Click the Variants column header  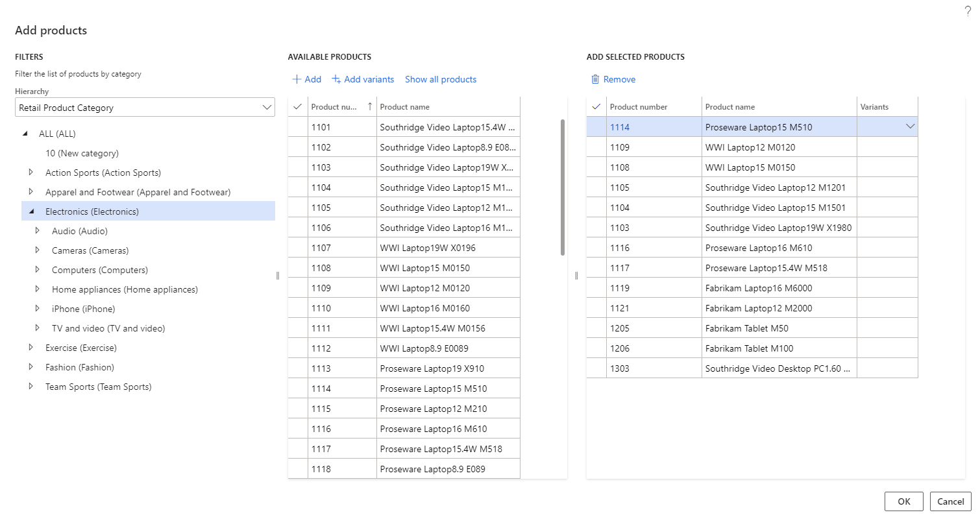887,107
